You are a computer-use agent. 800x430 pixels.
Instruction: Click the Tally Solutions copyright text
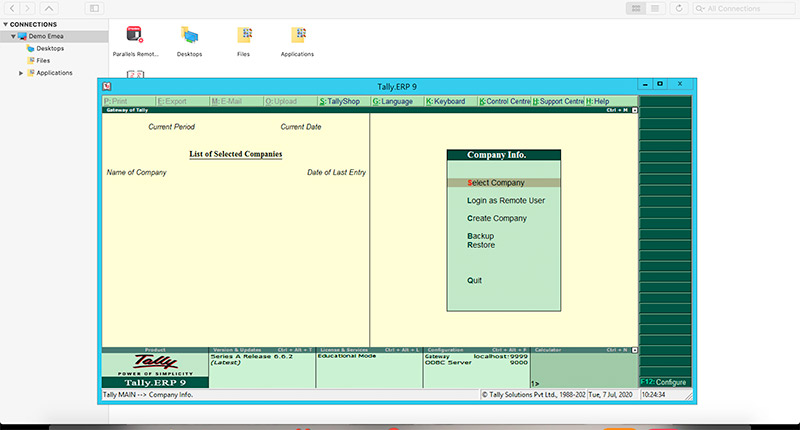click(534, 395)
